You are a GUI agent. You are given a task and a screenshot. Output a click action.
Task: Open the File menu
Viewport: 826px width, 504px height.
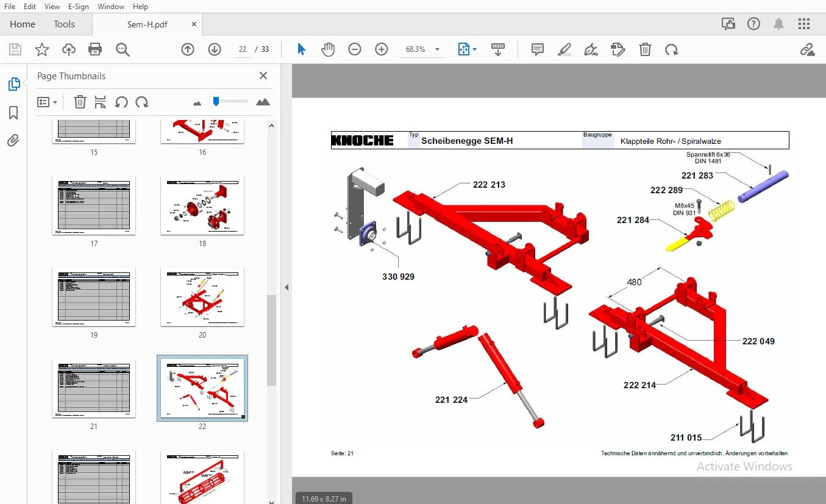(10, 7)
